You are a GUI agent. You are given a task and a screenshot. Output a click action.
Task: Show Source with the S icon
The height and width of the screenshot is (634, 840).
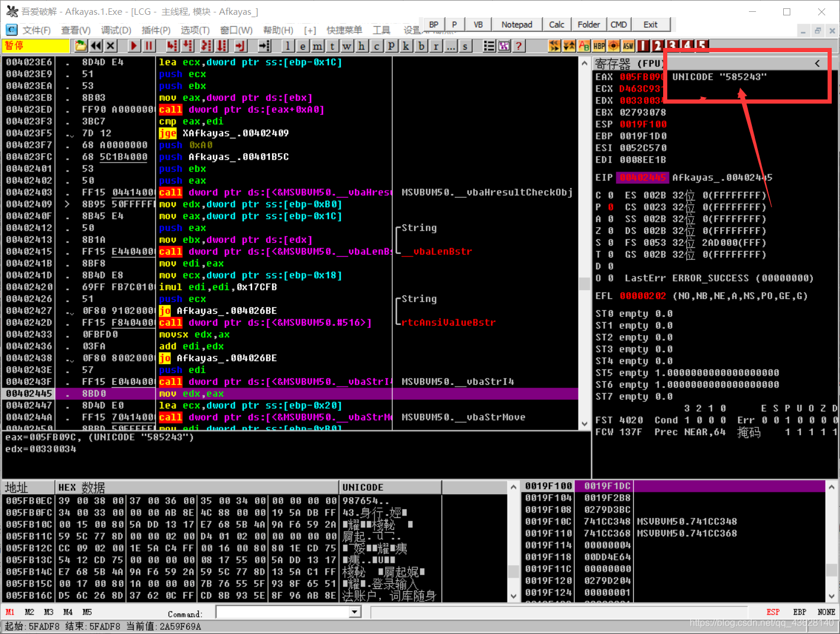tap(466, 46)
